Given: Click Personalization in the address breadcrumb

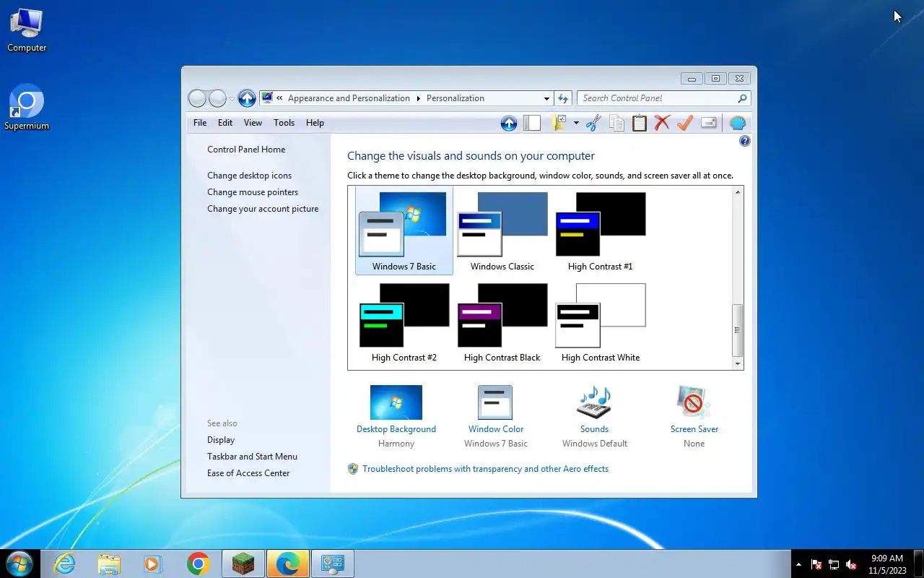Looking at the screenshot, I should [x=456, y=98].
